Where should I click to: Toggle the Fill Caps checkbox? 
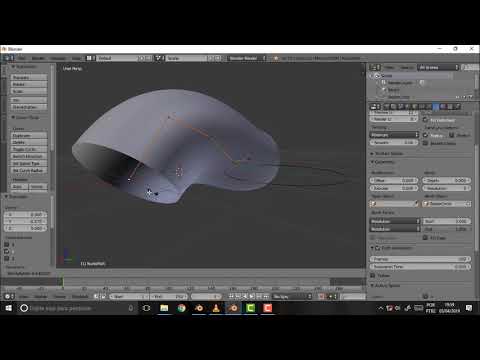tap(425, 238)
